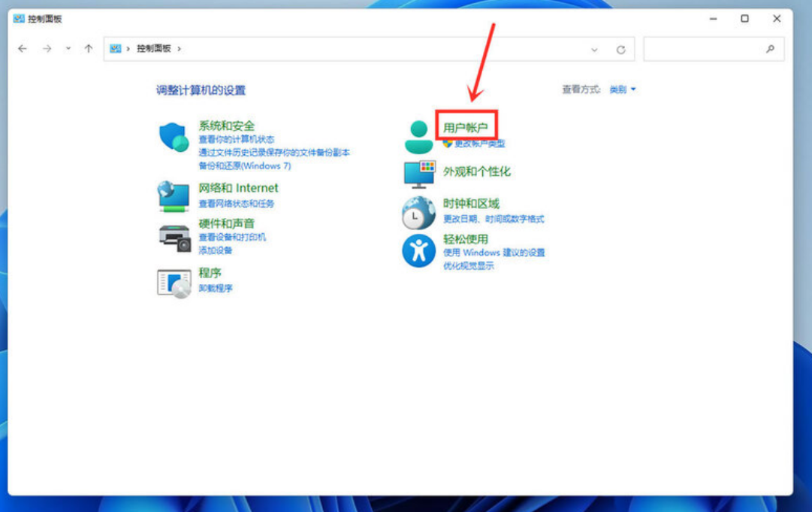Open 硬件和声音 heading link
Viewport: 812px width, 512px height.
[x=227, y=223]
